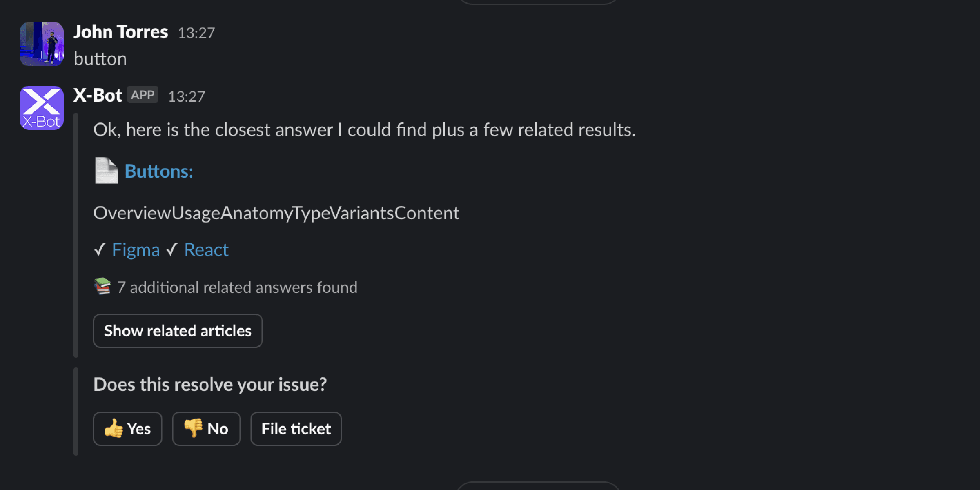Click the document icon next to Buttons
980x490 pixels.
pyautogui.click(x=106, y=170)
